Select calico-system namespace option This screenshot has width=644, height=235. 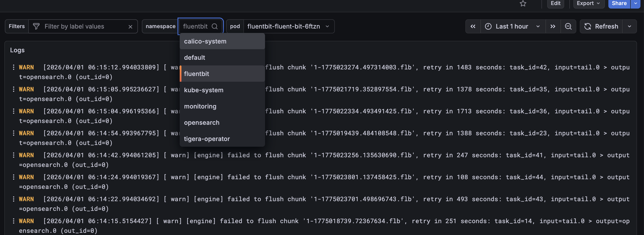point(222,41)
